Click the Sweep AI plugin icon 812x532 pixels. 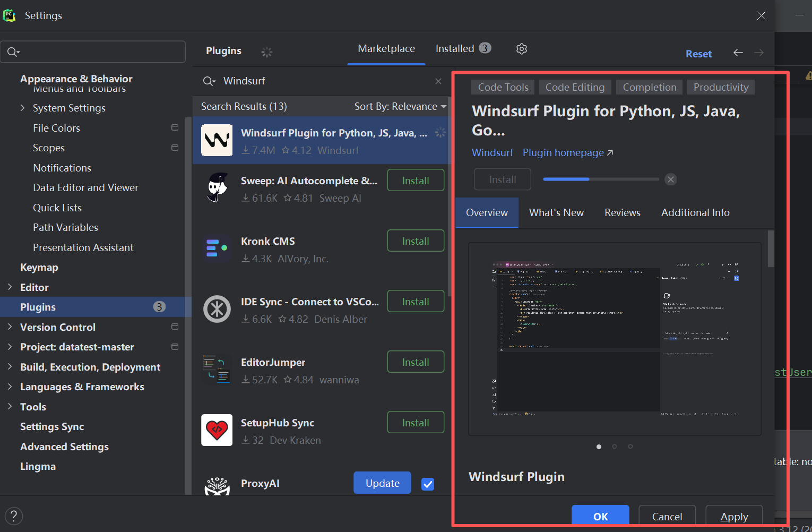pos(217,188)
